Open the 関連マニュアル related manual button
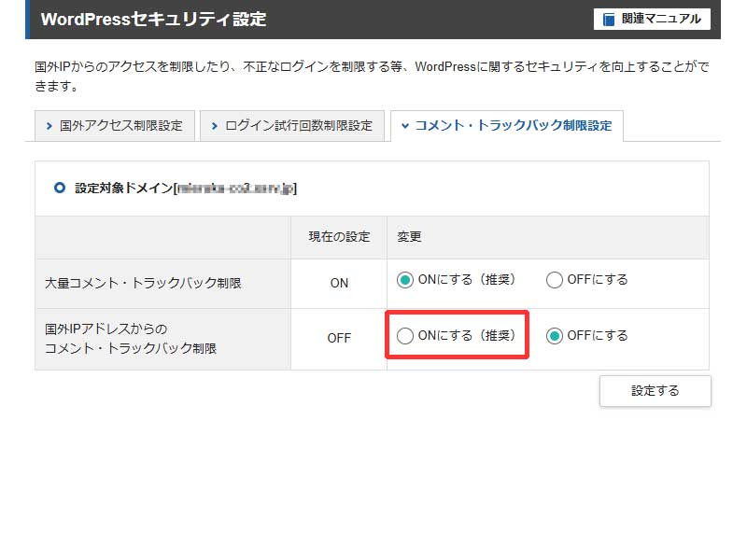Screen dimensions: 747x560 tap(652, 19)
